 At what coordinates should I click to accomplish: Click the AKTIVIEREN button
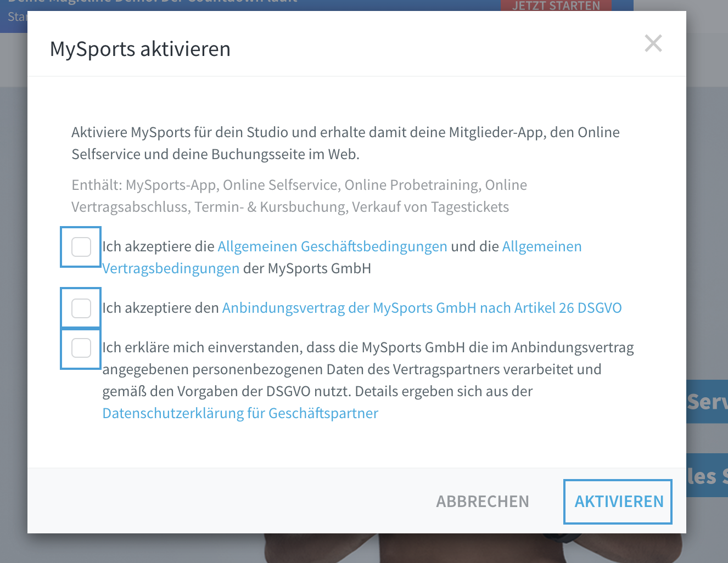point(619,502)
